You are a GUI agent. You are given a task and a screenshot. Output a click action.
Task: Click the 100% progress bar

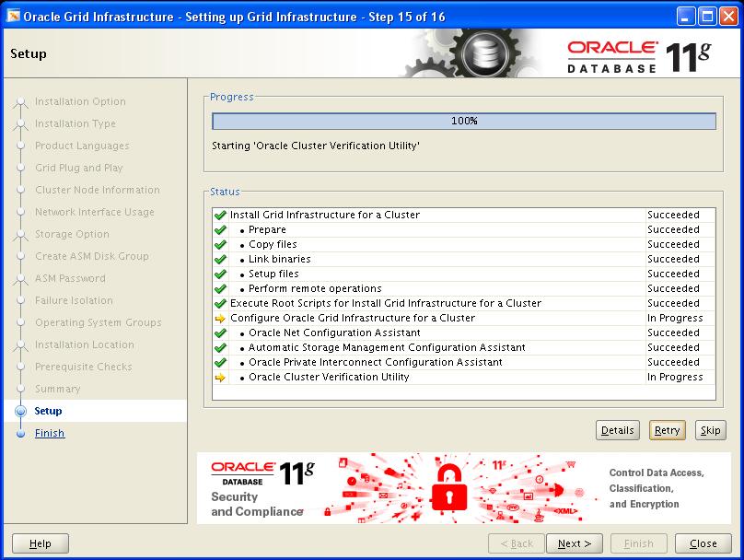[x=463, y=122]
